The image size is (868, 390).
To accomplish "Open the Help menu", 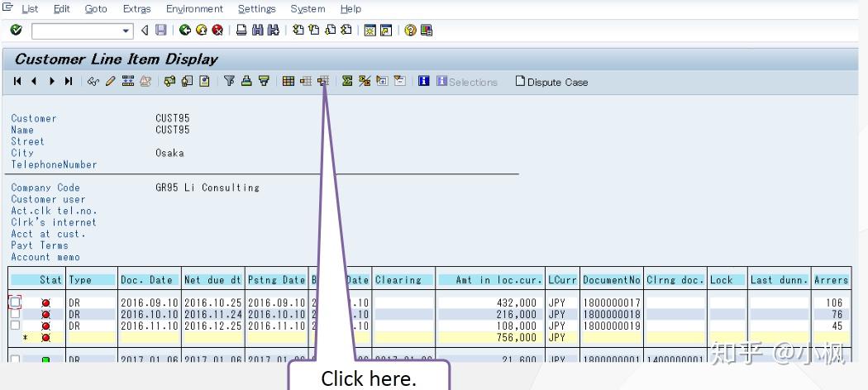I will [x=351, y=9].
